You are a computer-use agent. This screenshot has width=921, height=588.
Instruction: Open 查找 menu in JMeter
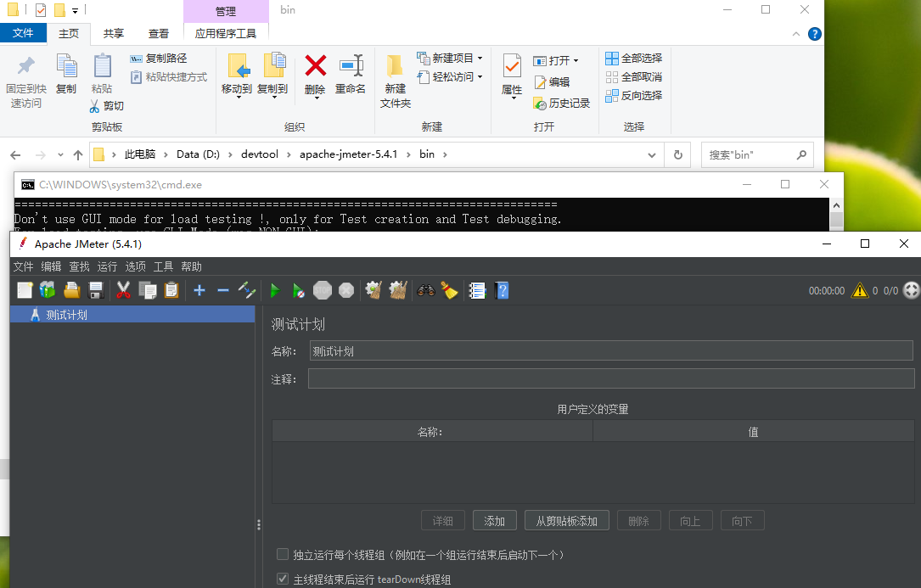[x=79, y=266]
